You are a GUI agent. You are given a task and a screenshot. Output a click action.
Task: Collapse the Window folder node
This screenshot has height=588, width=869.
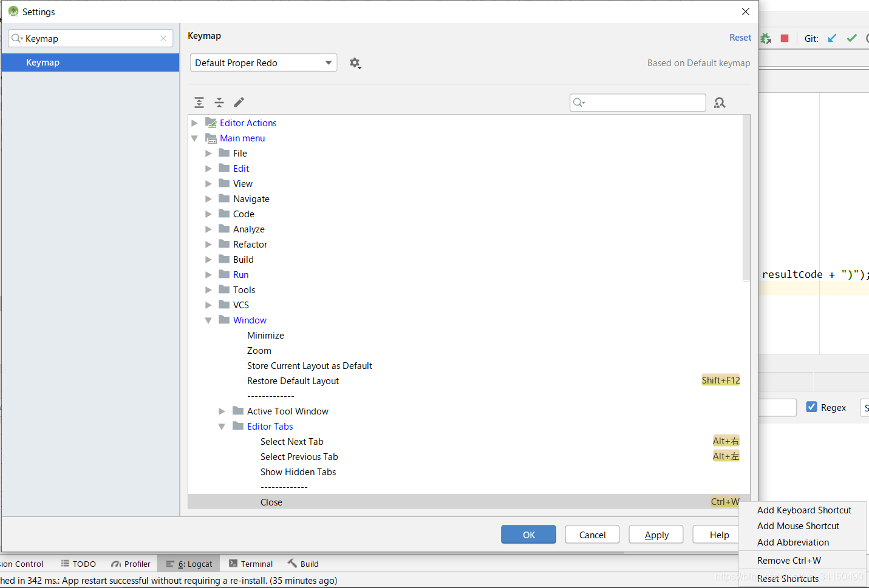[208, 320]
